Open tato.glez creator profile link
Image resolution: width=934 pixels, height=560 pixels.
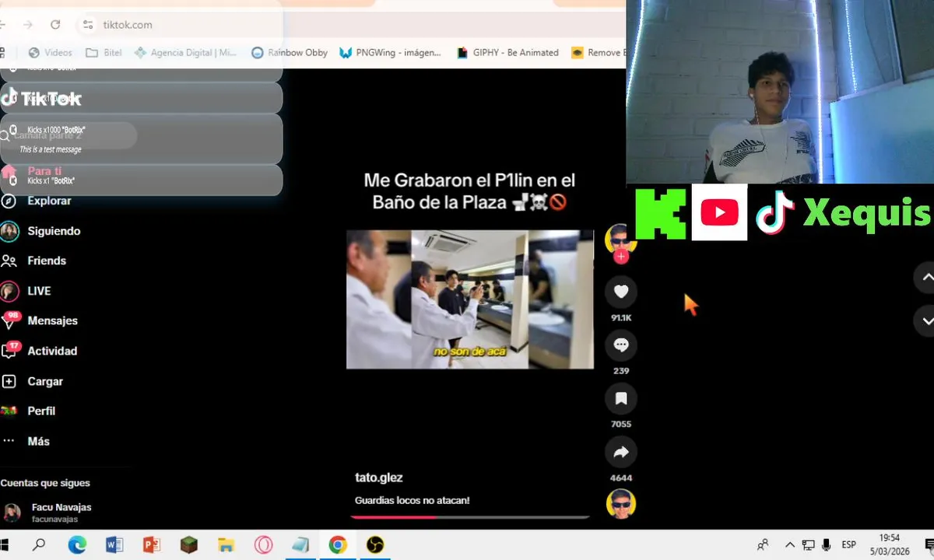pyautogui.click(x=378, y=478)
